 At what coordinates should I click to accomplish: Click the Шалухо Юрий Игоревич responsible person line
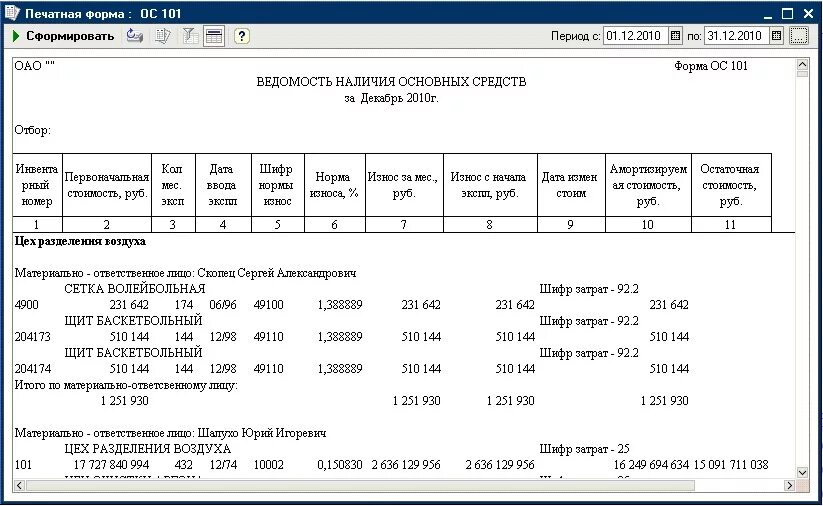(170, 433)
